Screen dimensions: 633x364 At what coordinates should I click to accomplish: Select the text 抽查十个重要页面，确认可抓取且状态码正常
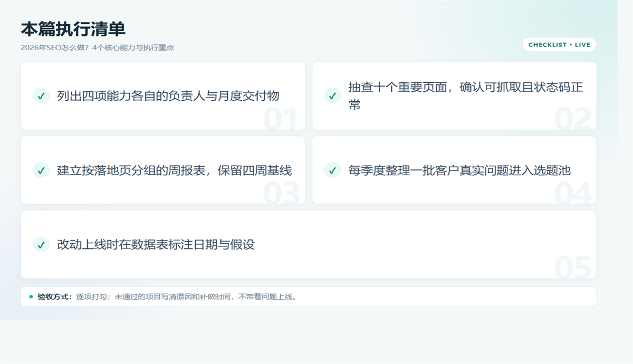(466, 95)
